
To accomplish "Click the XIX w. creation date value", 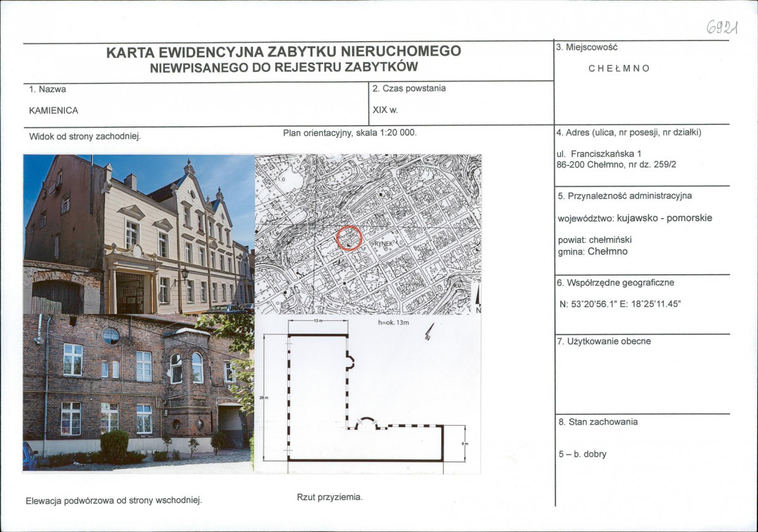I will [385, 110].
